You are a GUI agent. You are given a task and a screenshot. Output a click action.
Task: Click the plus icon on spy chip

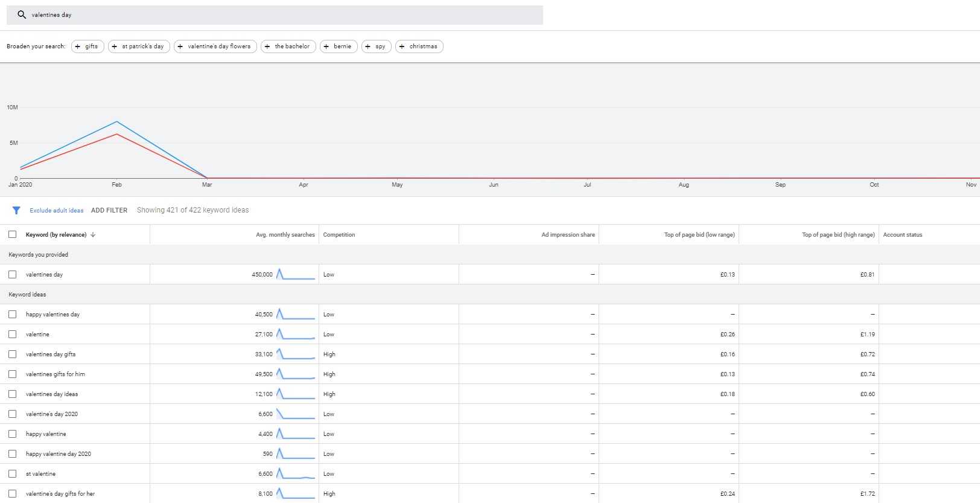point(368,46)
